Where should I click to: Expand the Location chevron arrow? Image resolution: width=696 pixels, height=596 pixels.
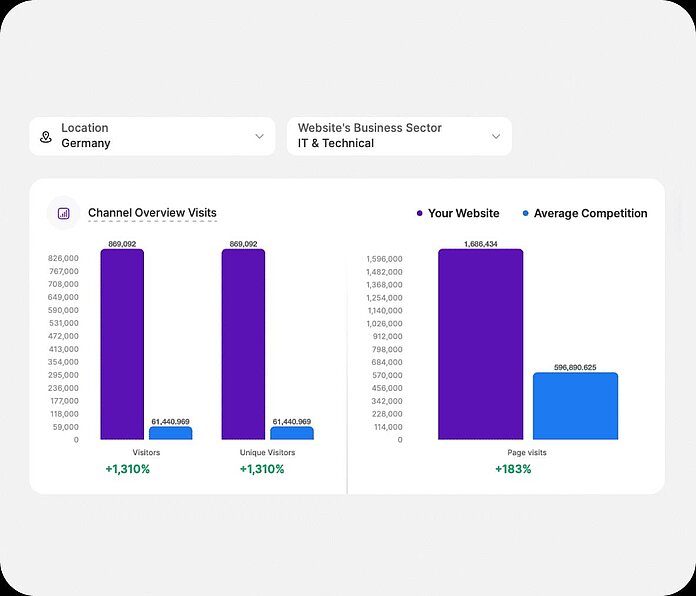pos(259,136)
